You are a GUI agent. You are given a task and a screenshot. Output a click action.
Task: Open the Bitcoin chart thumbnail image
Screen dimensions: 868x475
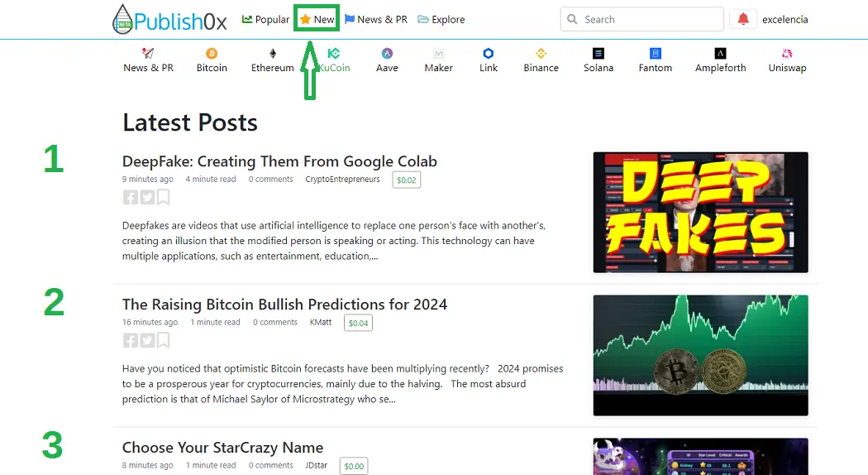coord(700,355)
